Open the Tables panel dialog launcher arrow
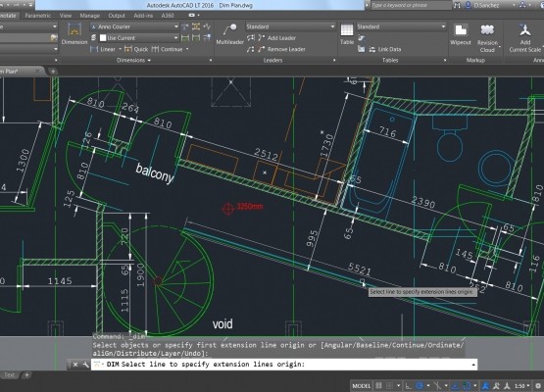The height and width of the screenshot is (392, 544). (445, 61)
